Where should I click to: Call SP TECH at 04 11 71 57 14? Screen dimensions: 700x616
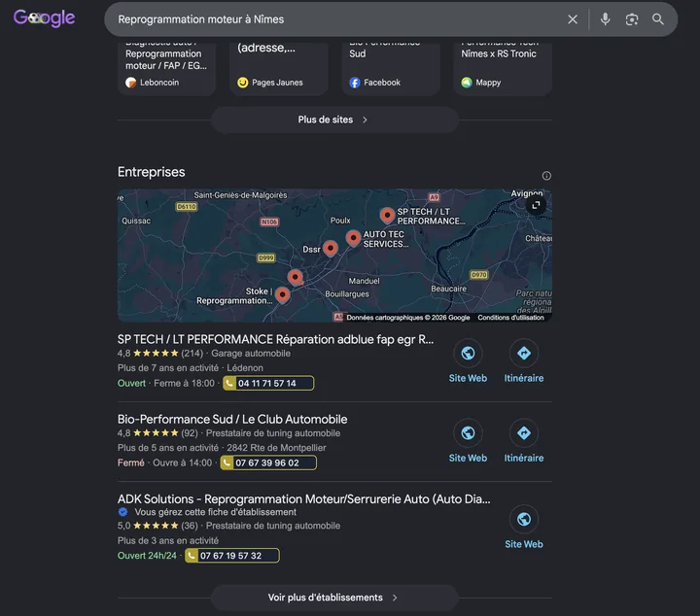point(268,383)
